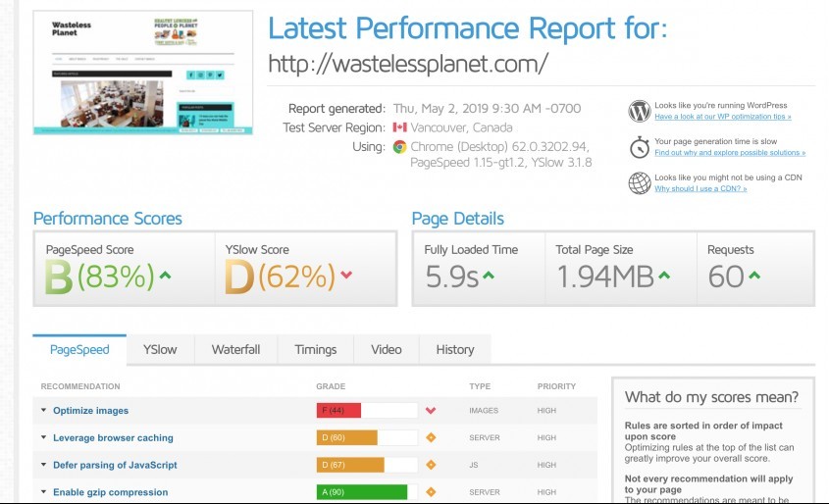
Task: Click the WordPress logo icon
Action: [x=640, y=112]
